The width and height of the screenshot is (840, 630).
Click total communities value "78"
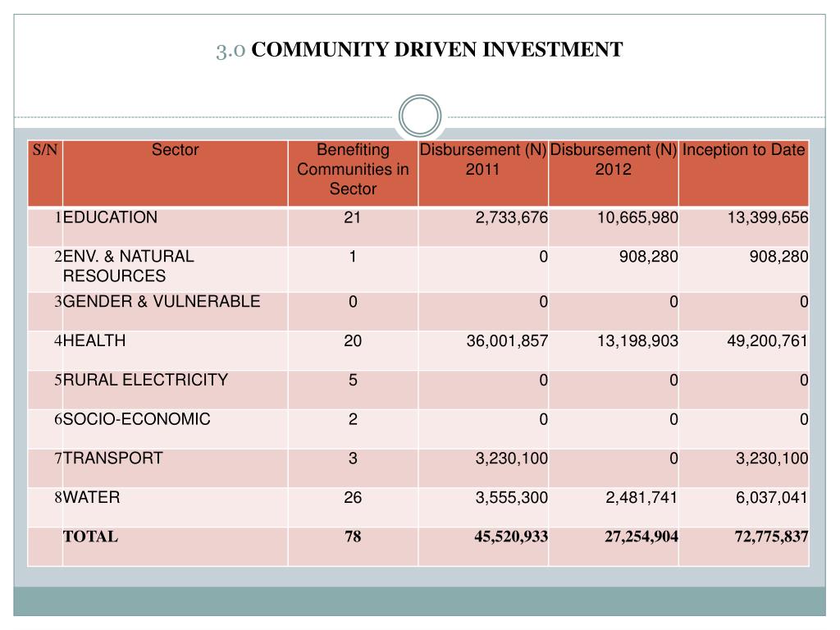(x=353, y=536)
